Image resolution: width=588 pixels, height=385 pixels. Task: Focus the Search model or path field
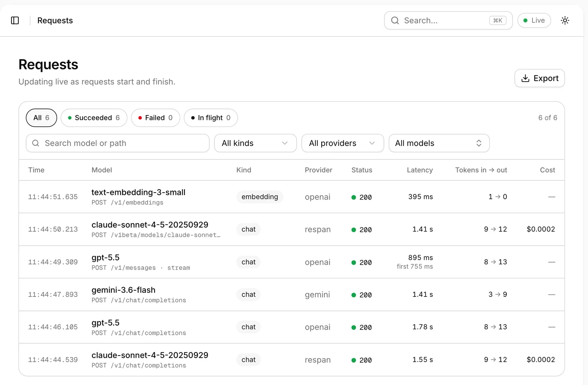coord(118,143)
